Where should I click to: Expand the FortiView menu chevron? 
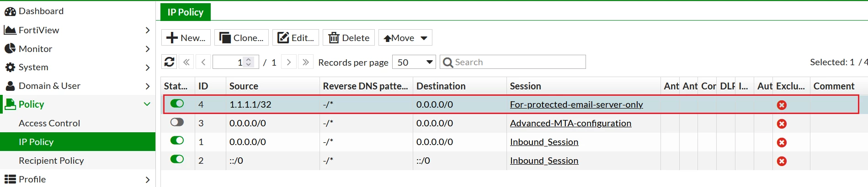click(x=147, y=30)
